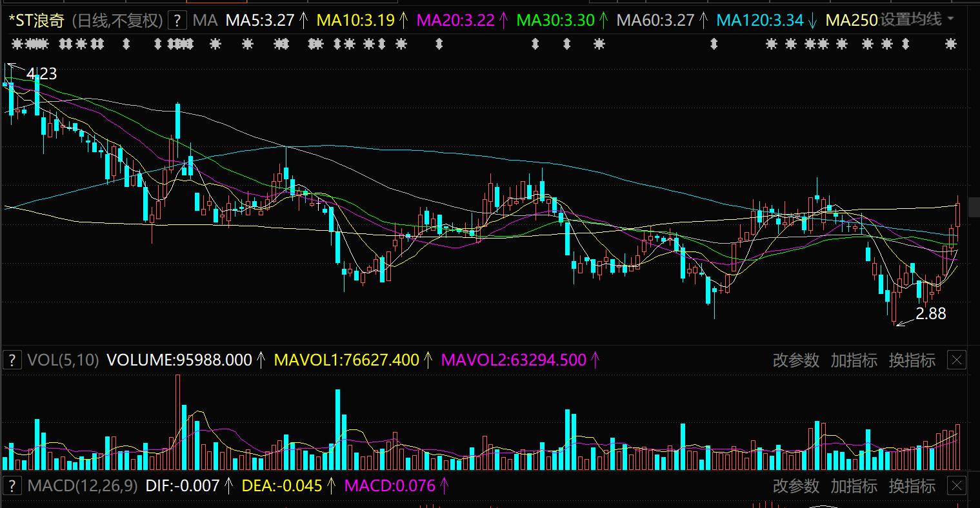
Task: Click the MAVOL1:76627.400 readout
Action: pyautogui.click(x=347, y=360)
